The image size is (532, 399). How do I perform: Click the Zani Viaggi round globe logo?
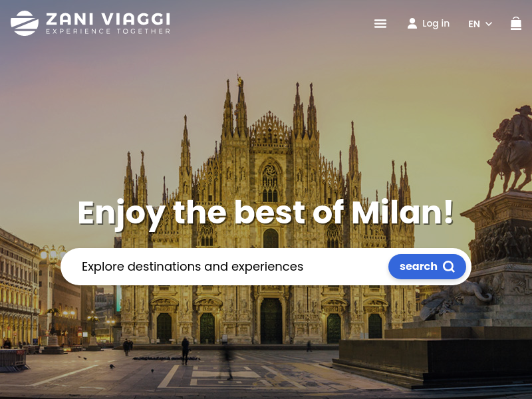pyautogui.click(x=25, y=23)
